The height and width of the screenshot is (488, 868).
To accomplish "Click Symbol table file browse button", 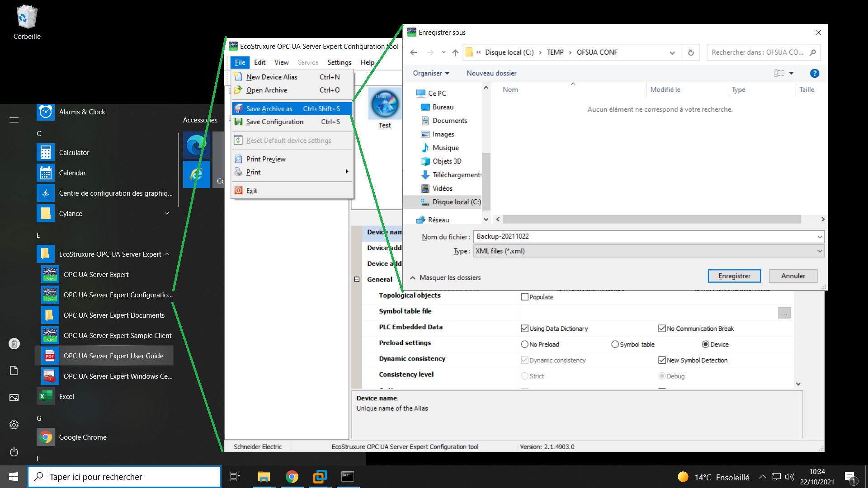I will click(x=784, y=313).
